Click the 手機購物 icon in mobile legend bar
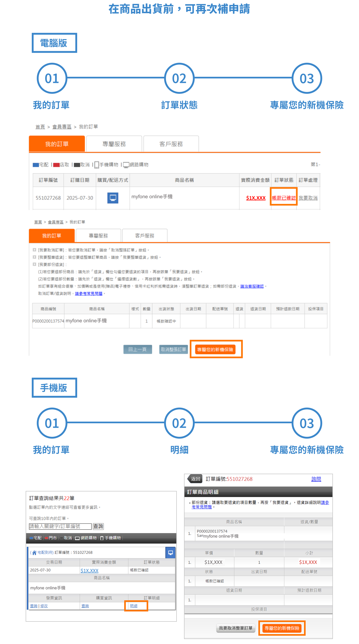 pyautogui.click(x=102, y=538)
